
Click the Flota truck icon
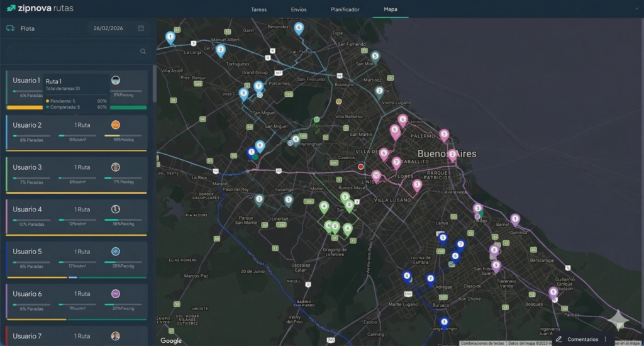[x=10, y=28]
